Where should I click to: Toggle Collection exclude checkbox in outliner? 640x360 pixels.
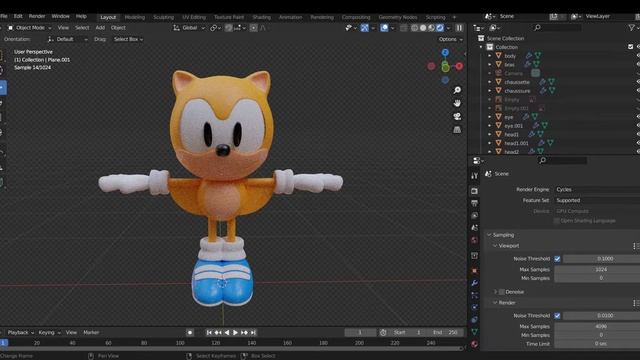click(x=630, y=47)
